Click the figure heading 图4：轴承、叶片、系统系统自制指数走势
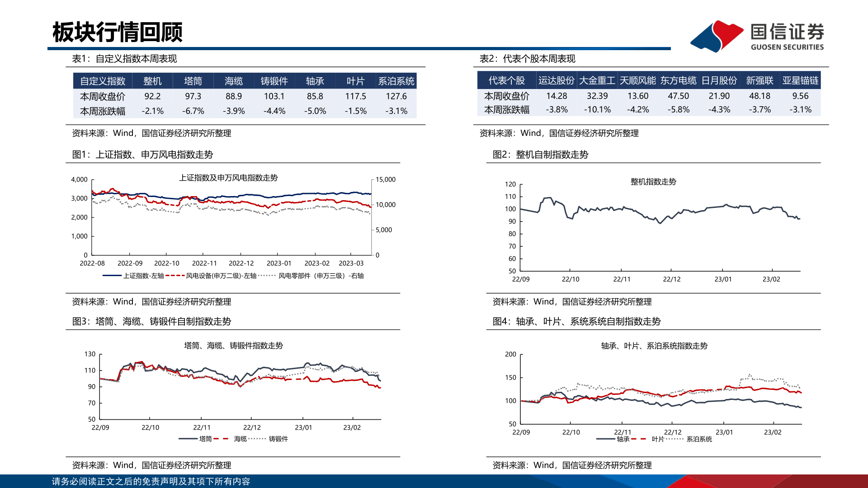Viewport: 868px width, 488px height. 576,321
